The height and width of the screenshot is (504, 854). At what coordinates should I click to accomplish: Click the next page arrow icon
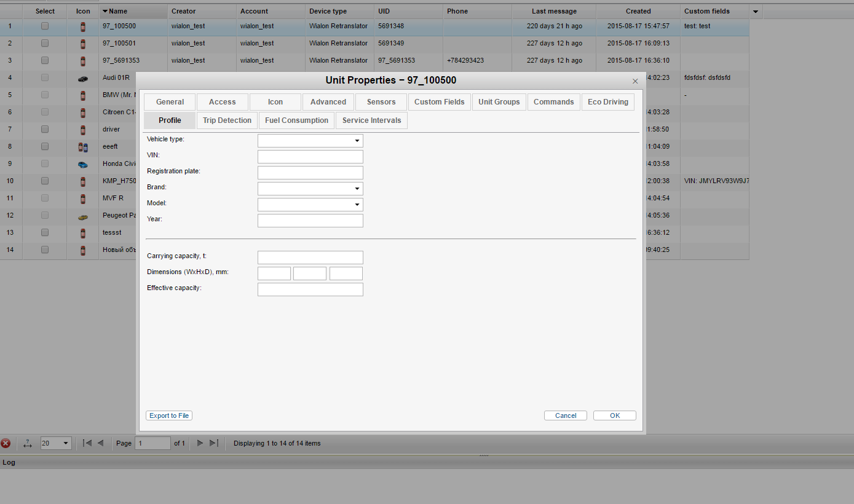tap(200, 443)
